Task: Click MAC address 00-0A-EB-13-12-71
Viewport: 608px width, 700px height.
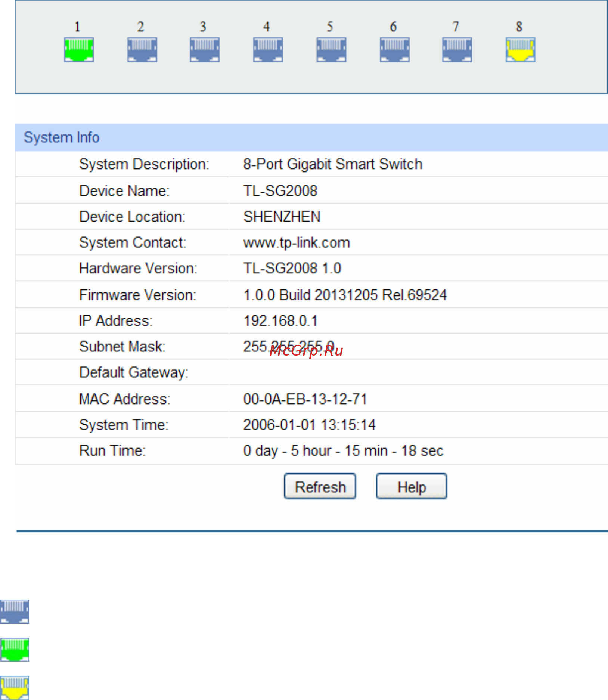Action: pos(305,399)
